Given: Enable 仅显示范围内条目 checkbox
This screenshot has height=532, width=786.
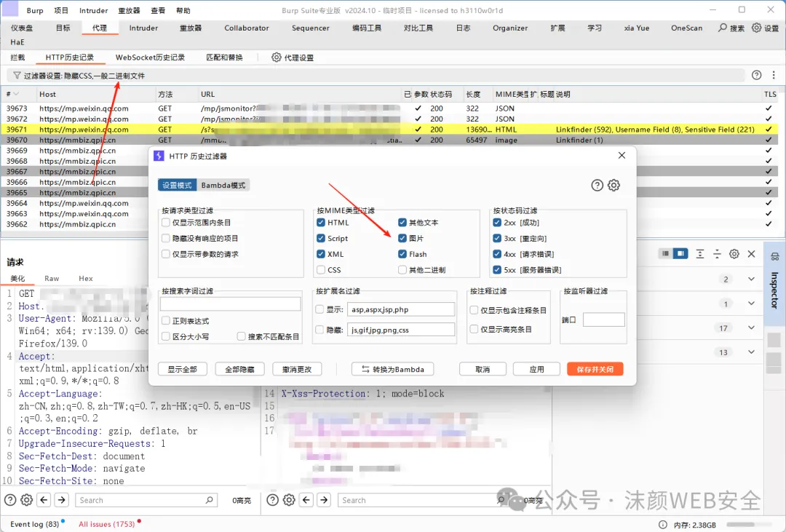Looking at the screenshot, I should [166, 222].
